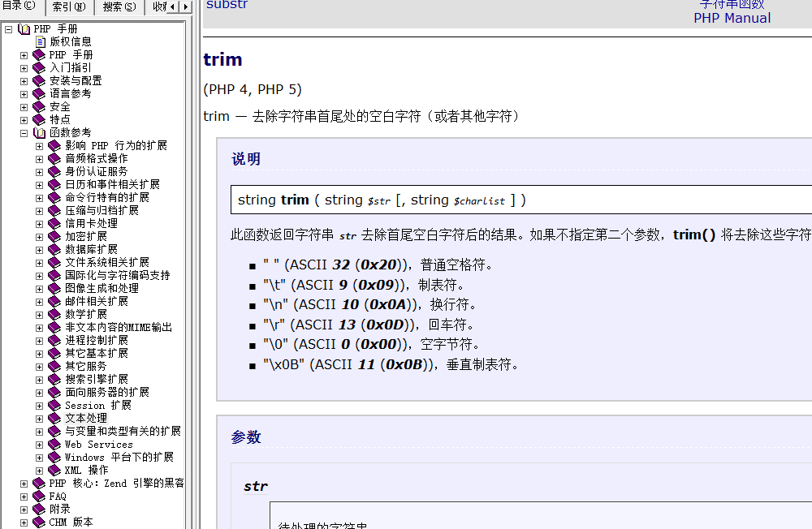Expand the 特点 node
Image resolution: width=812 pixels, height=529 pixels.
tap(24, 120)
